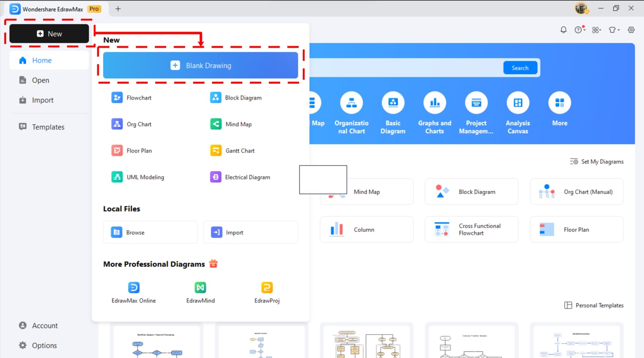Open Home in the sidebar

[49, 61]
